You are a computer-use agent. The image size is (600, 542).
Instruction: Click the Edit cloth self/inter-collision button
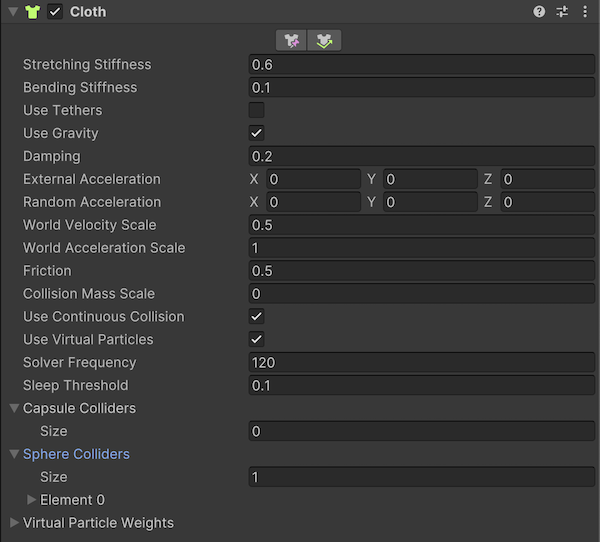tap(325, 40)
